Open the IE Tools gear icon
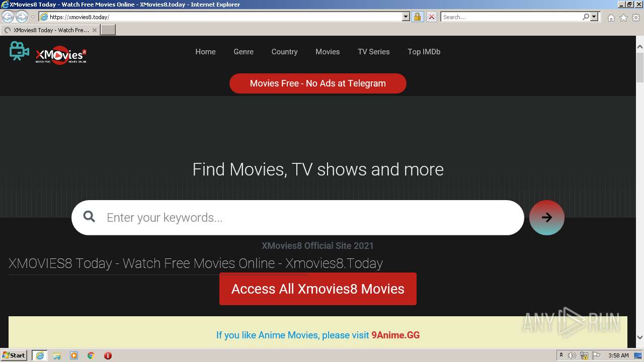The height and width of the screenshot is (362, 644). [x=636, y=18]
